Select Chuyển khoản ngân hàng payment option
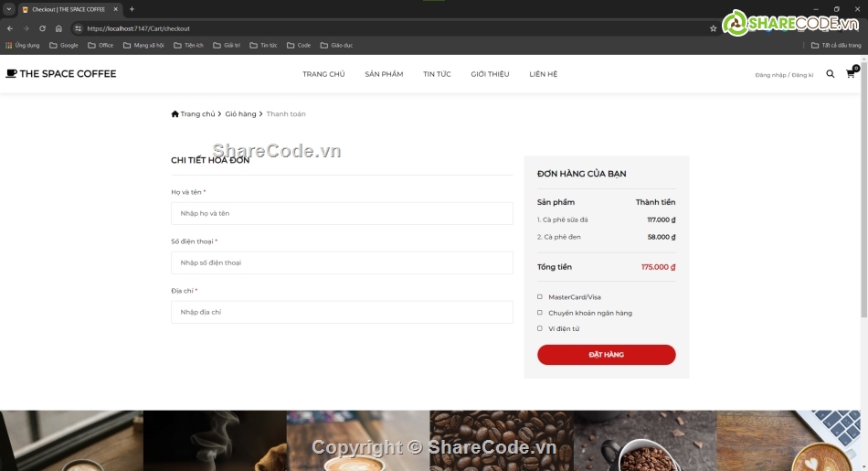868x471 pixels. (x=540, y=313)
